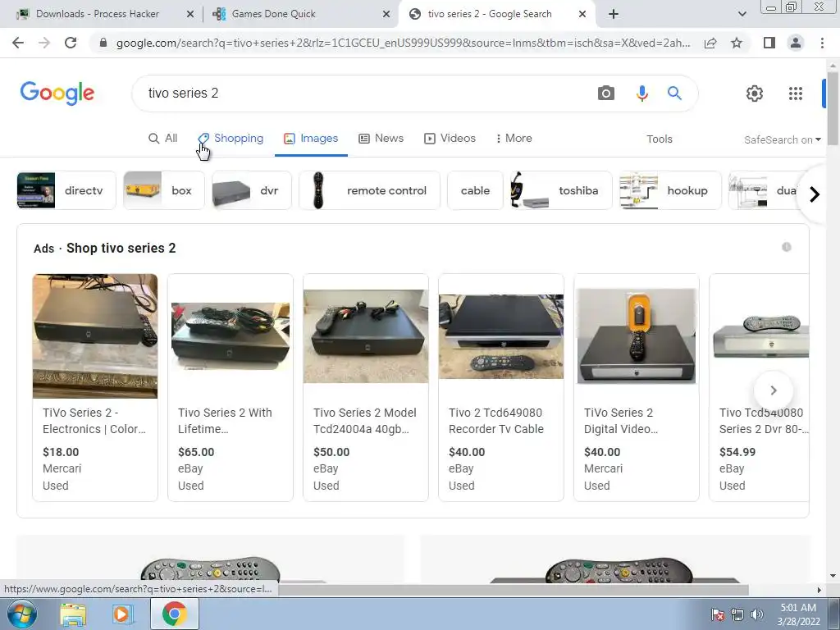
Task: Bookmark this page with the star icon
Action: [x=737, y=43]
